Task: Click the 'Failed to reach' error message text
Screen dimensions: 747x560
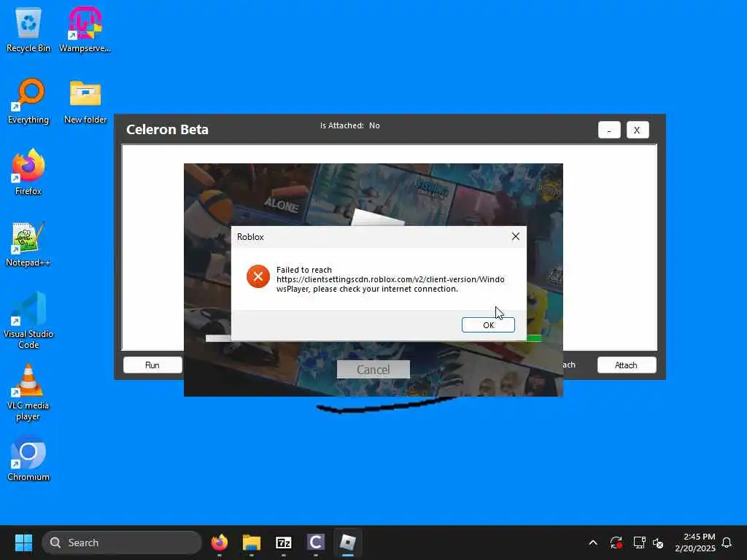Action: 390,279
